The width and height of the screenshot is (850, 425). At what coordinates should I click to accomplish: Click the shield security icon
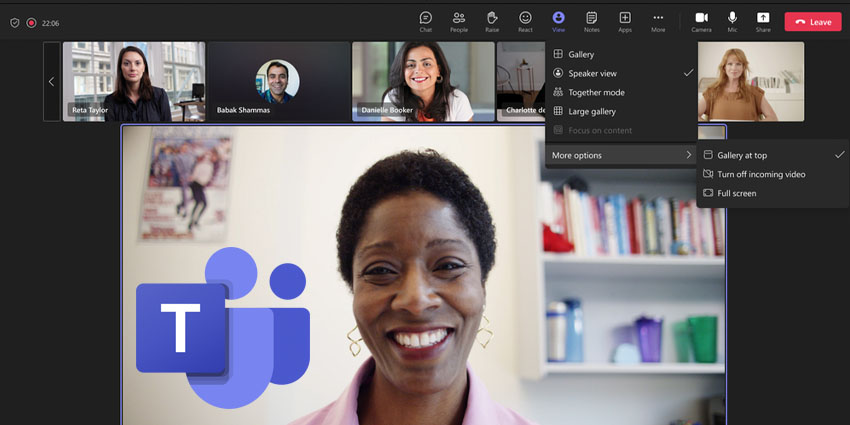tap(15, 23)
